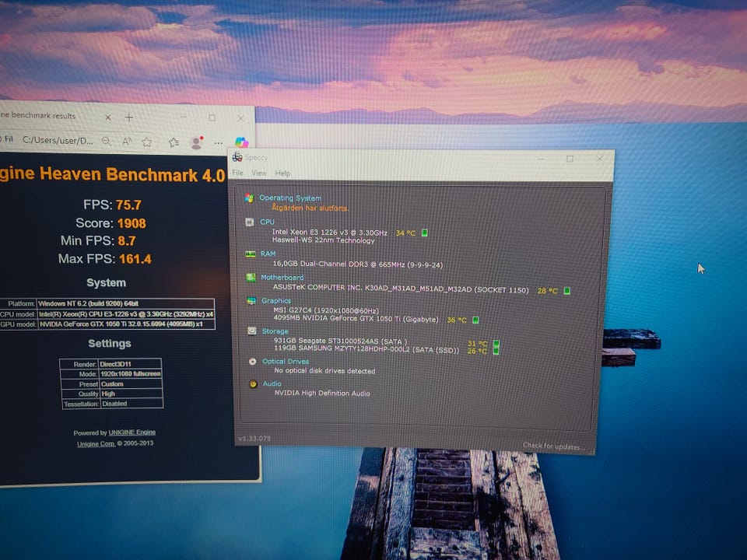Click the RAM module icon in Speccy
Viewport: 747px width, 560px height.
(250, 254)
